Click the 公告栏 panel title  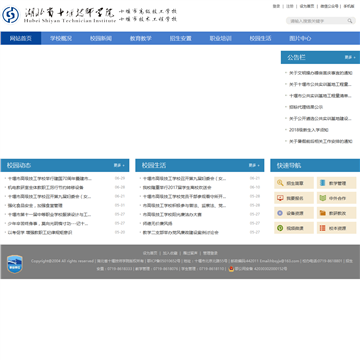tap(296, 57)
